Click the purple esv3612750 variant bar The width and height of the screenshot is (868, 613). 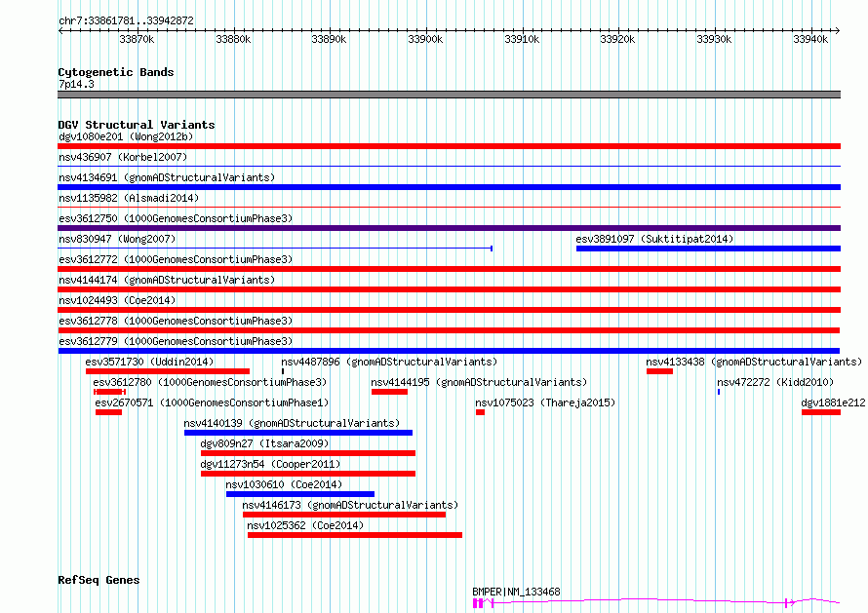point(449,228)
